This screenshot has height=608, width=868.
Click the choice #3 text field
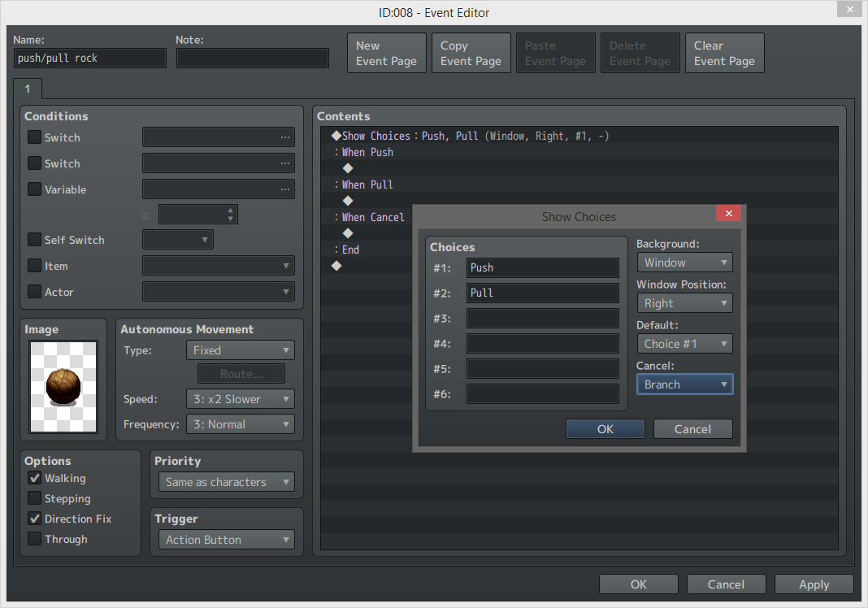[x=542, y=319]
